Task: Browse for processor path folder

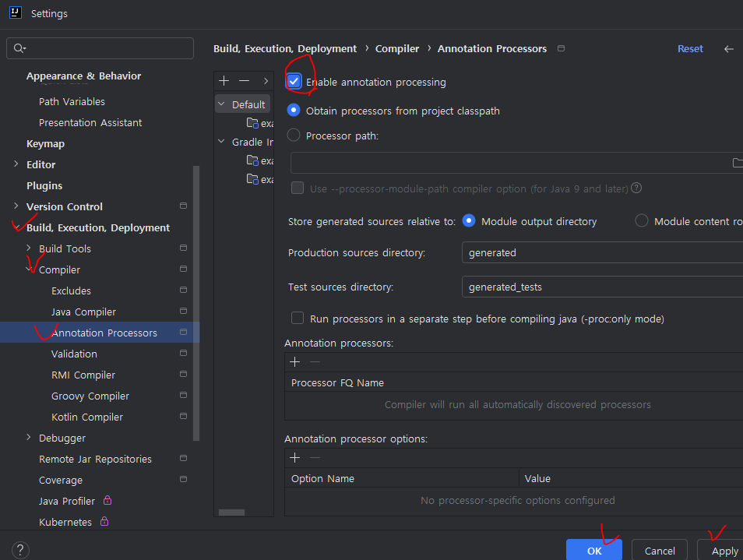Action: [x=738, y=163]
